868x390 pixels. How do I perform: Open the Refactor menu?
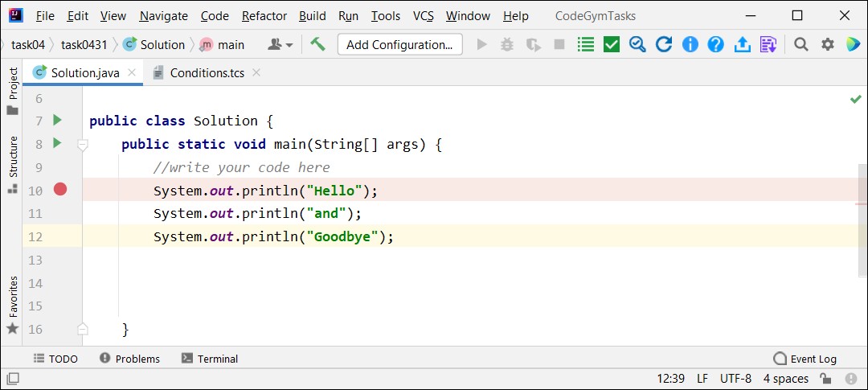(x=264, y=16)
